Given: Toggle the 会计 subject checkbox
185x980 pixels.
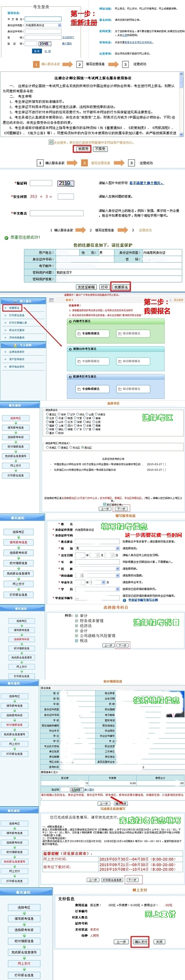Looking at the screenshot, I should click(76, 630).
